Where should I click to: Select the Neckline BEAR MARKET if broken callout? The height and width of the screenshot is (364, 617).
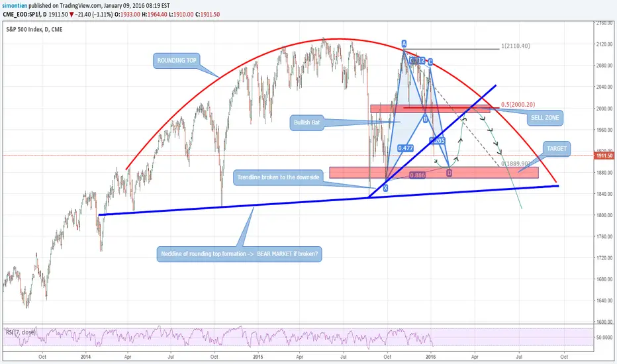point(239,254)
